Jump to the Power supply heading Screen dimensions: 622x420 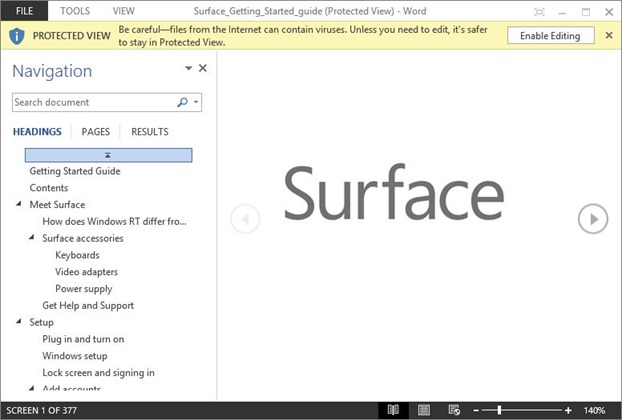pos(84,289)
